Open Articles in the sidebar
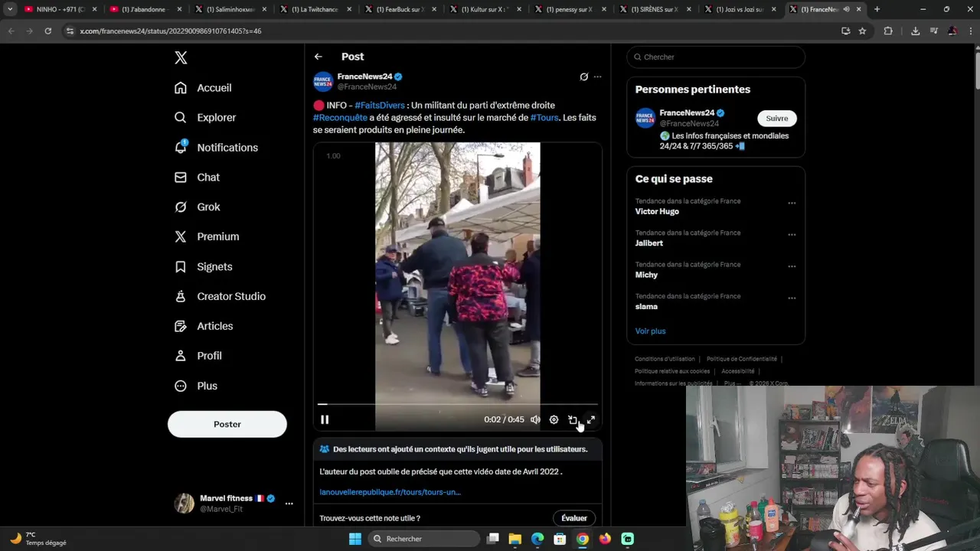 coord(204,327)
